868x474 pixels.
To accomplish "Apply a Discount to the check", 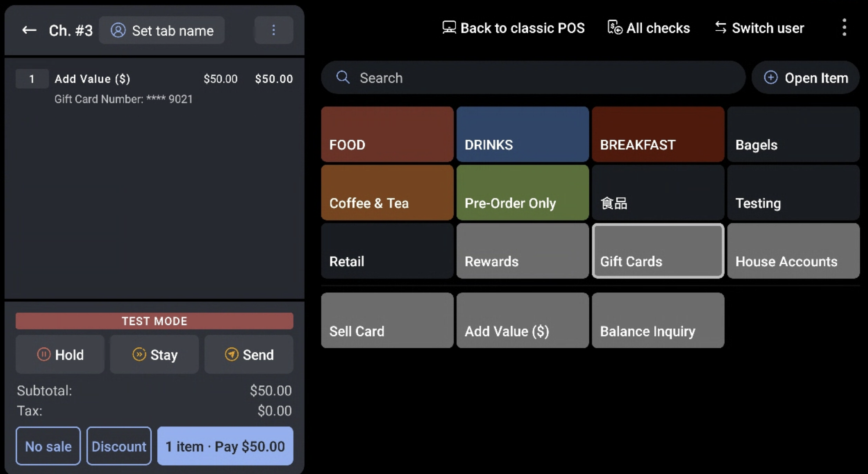I will [119, 446].
